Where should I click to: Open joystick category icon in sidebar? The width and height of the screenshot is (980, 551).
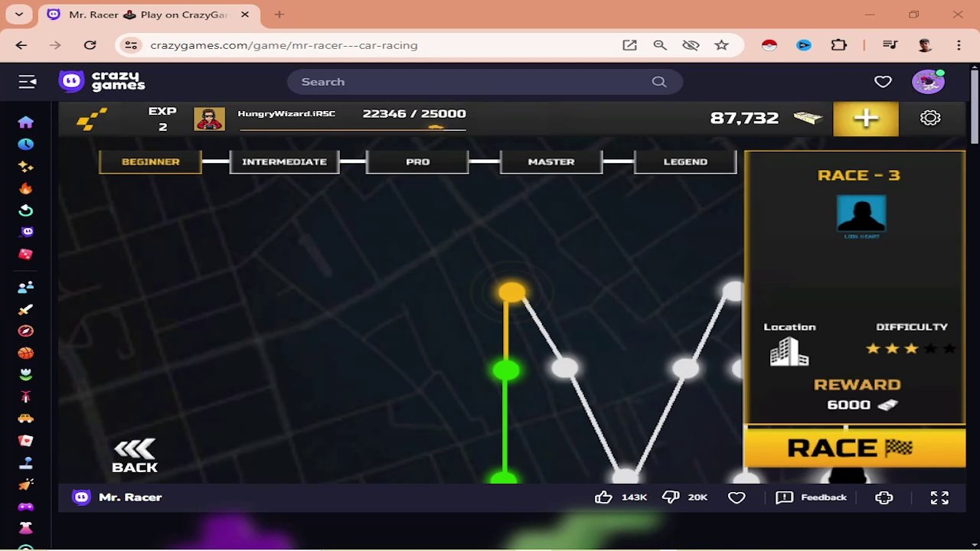pyautogui.click(x=26, y=462)
